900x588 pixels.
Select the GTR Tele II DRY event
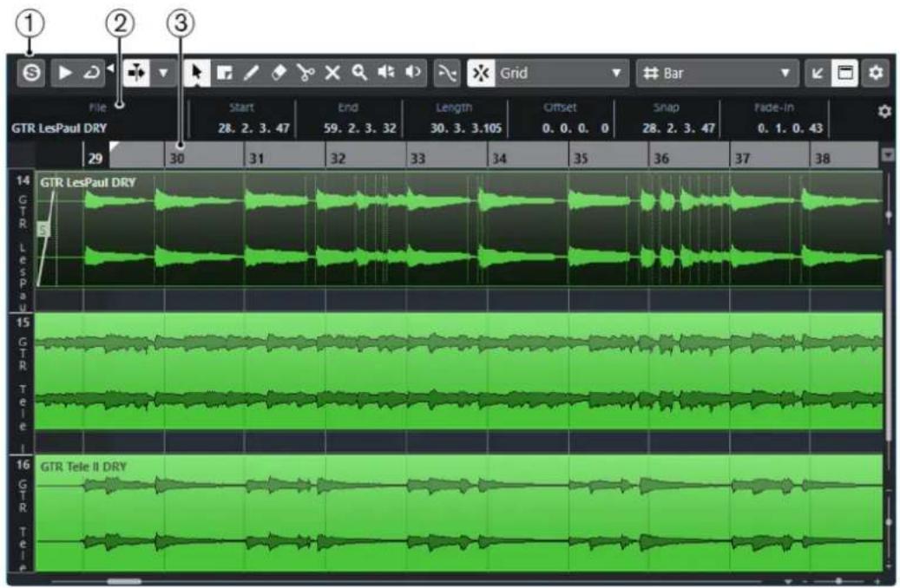pos(458,513)
